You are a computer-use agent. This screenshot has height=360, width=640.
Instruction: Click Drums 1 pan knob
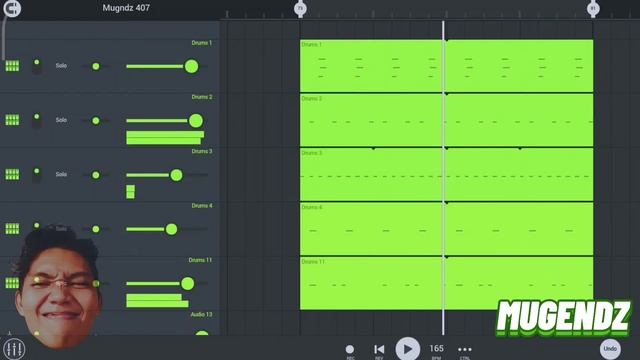96,66
